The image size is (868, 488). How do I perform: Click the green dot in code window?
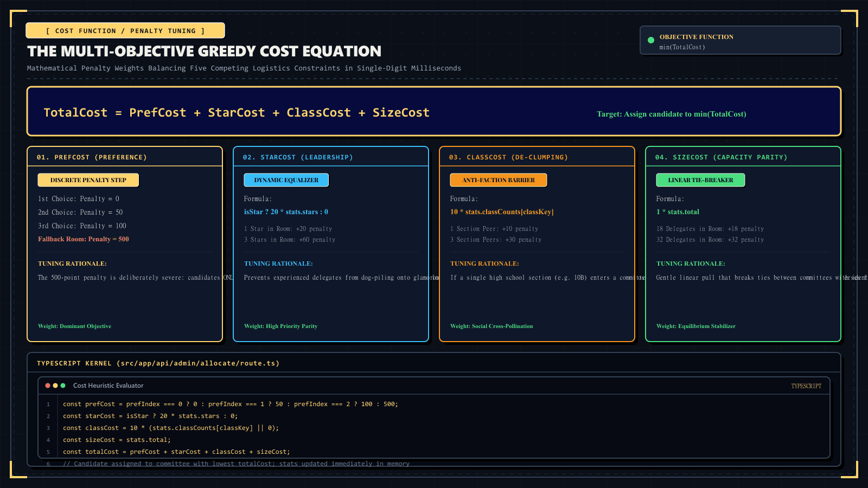[63, 386]
